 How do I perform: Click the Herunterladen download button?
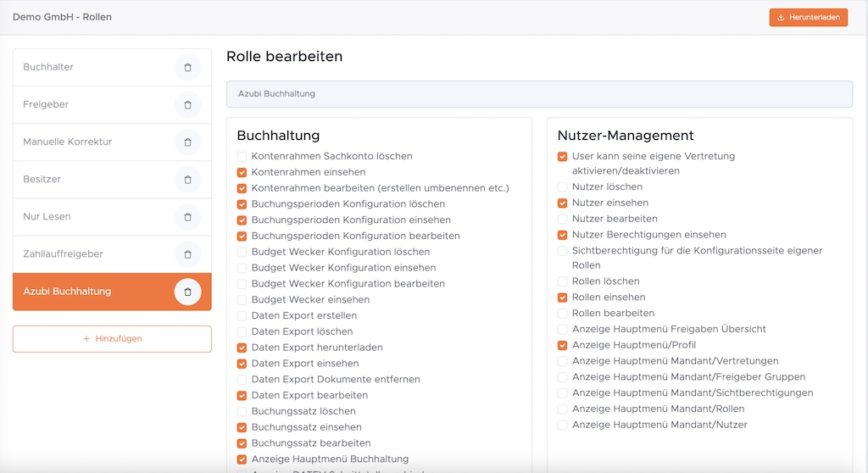tap(808, 17)
